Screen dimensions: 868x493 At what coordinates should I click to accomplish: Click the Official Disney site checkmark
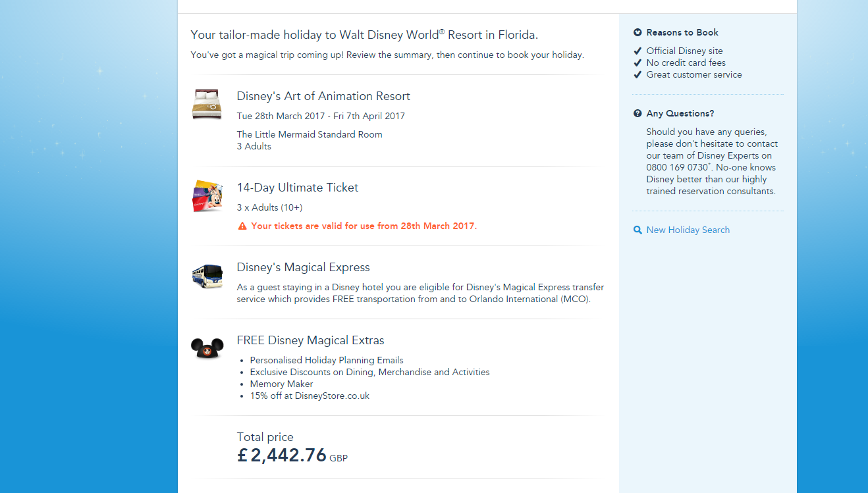coord(637,51)
